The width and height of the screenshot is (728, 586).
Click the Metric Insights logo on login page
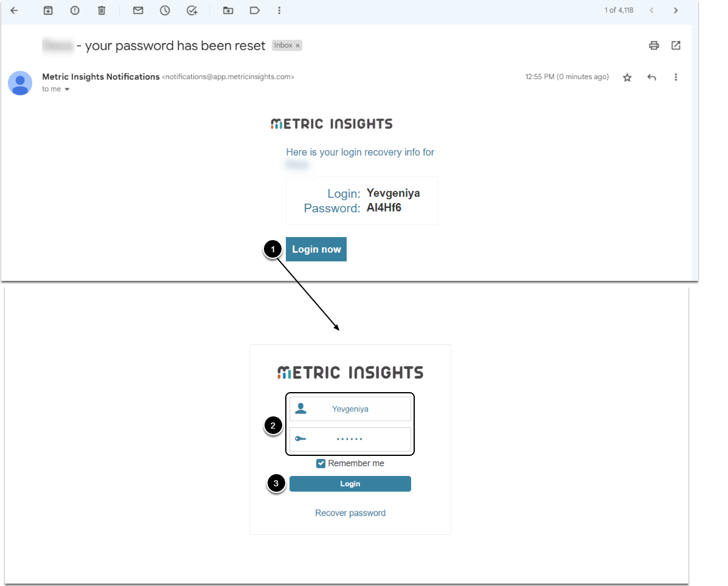pos(350,373)
